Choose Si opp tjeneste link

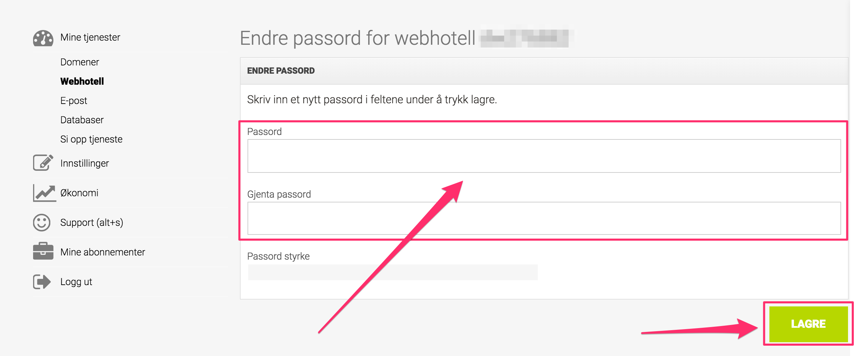pyautogui.click(x=91, y=139)
